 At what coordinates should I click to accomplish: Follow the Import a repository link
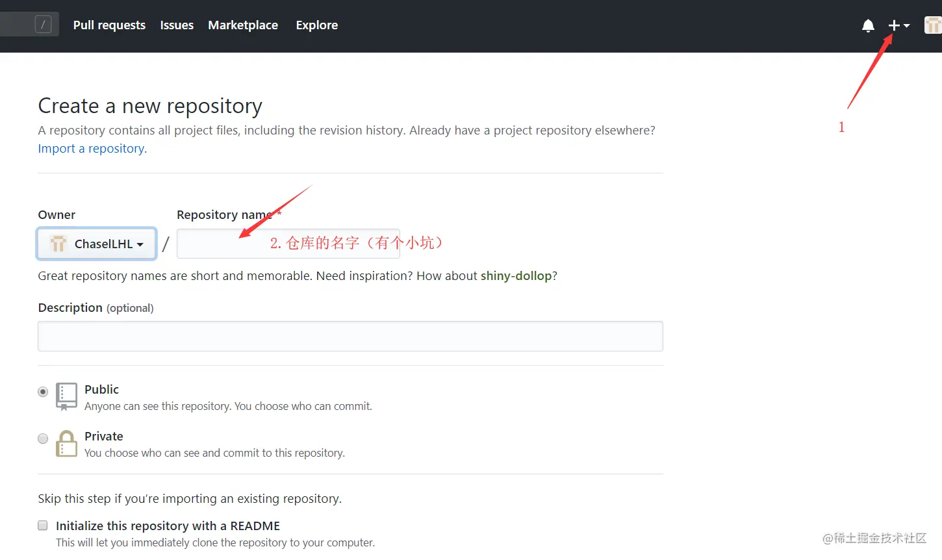[92, 148]
